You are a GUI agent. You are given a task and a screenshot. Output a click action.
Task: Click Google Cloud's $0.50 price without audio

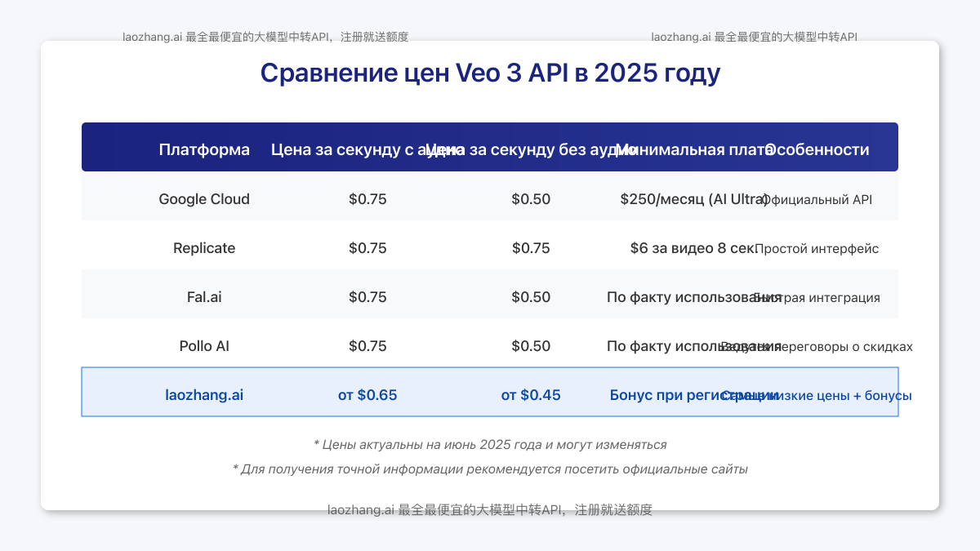click(x=531, y=199)
